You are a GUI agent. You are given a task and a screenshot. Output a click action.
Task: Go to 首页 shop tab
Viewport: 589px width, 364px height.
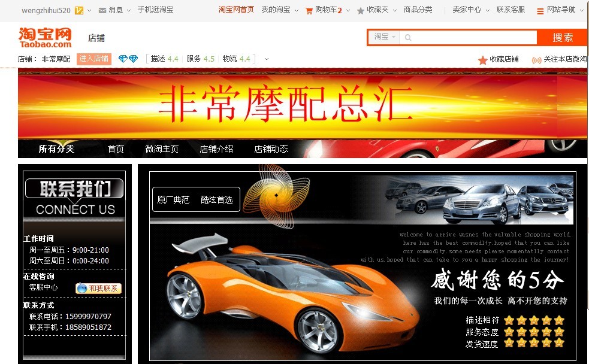(x=116, y=149)
